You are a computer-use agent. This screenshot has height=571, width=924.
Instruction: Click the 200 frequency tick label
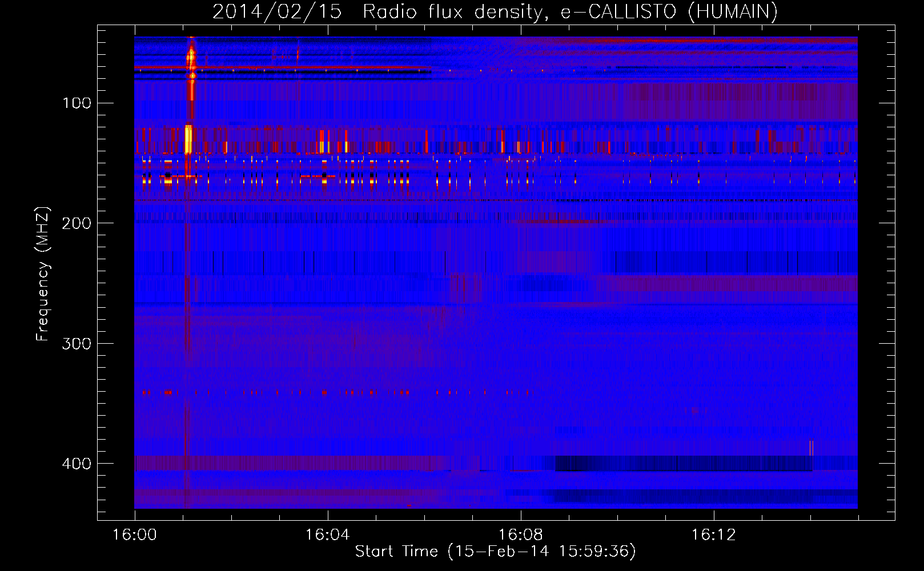(x=77, y=223)
